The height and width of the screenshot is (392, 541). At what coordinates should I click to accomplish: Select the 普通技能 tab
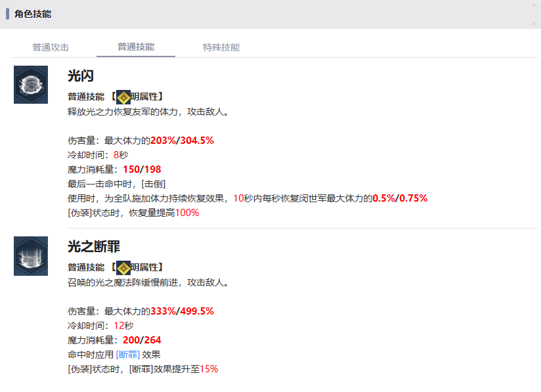[x=136, y=47]
